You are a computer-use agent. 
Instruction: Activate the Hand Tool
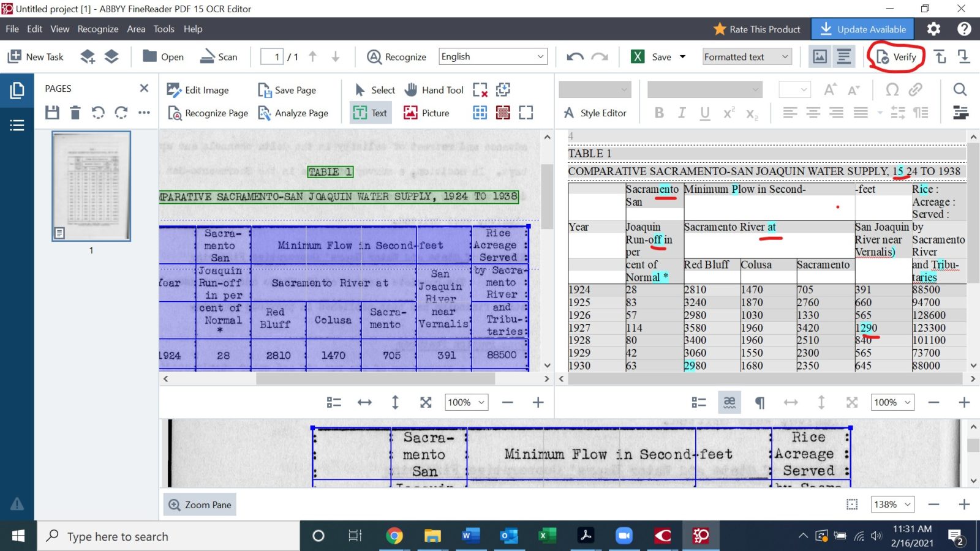[x=433, y=90]
